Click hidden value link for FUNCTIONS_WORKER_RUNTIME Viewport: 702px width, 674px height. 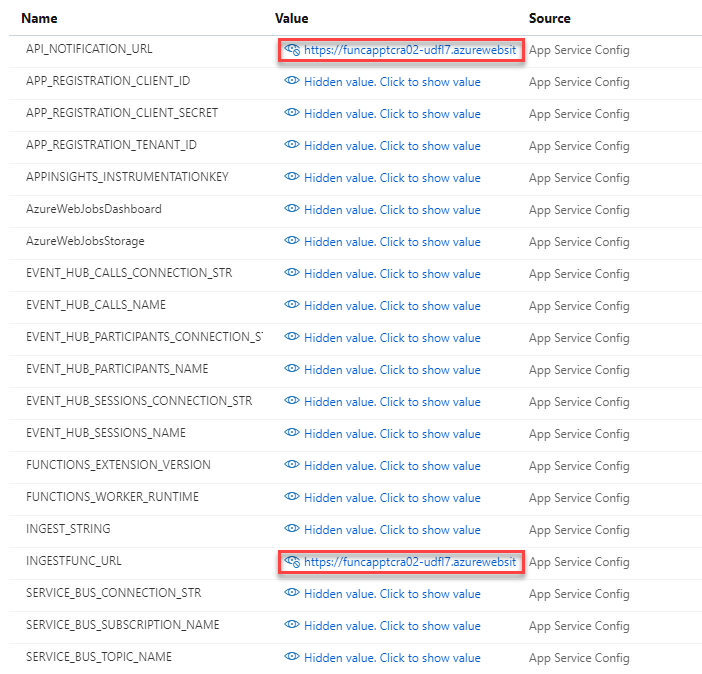click(392, 498)
